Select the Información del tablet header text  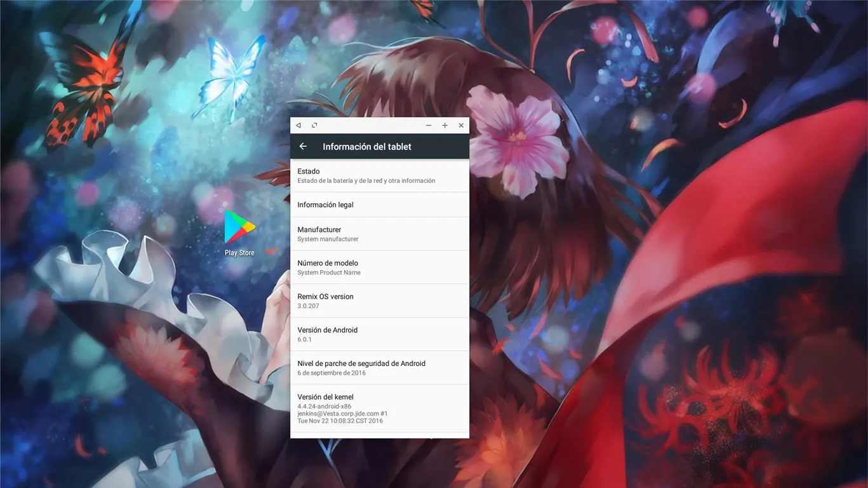click(367, 146)
